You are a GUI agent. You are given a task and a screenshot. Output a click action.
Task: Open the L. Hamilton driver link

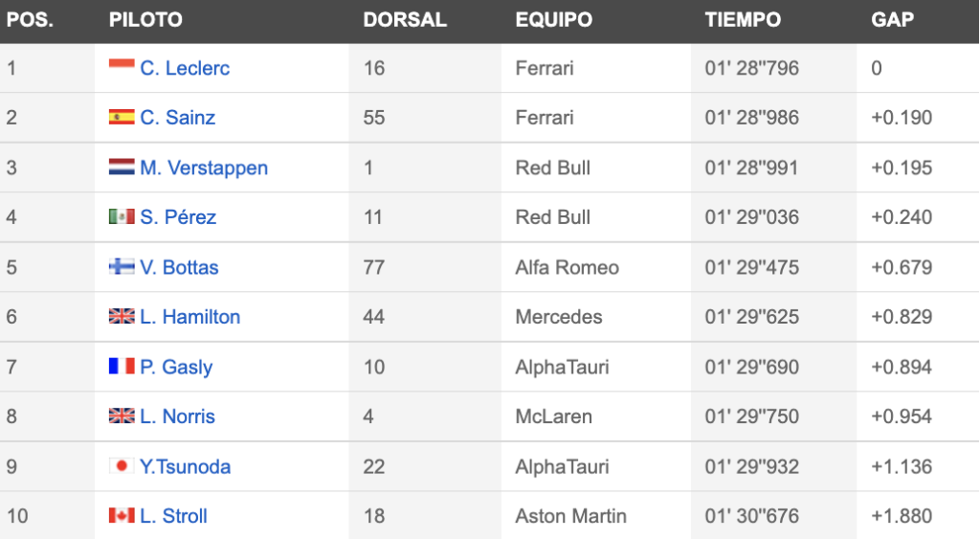tap(190, 317)
